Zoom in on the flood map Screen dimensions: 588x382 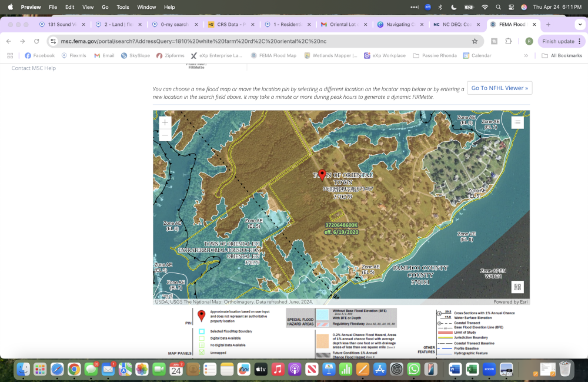[x=165, y=122]
